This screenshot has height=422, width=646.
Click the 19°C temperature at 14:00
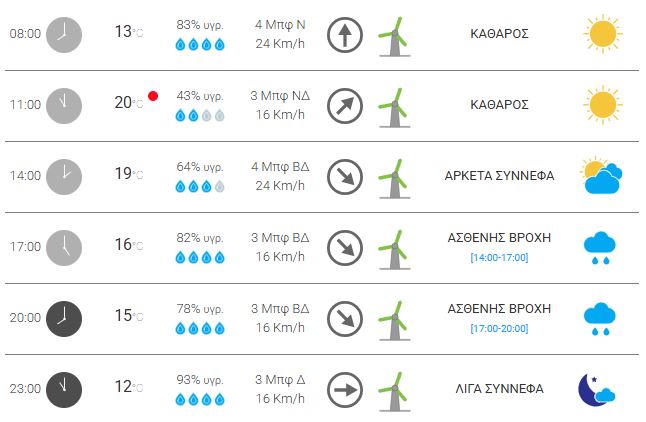pos(127,175)
